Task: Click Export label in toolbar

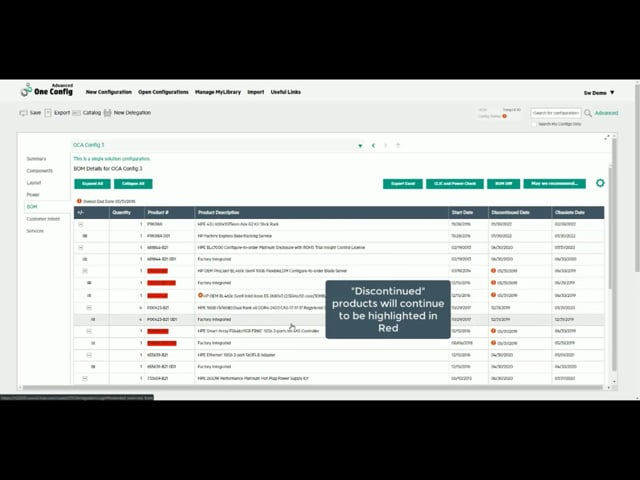Action: [x=62, y=113]
